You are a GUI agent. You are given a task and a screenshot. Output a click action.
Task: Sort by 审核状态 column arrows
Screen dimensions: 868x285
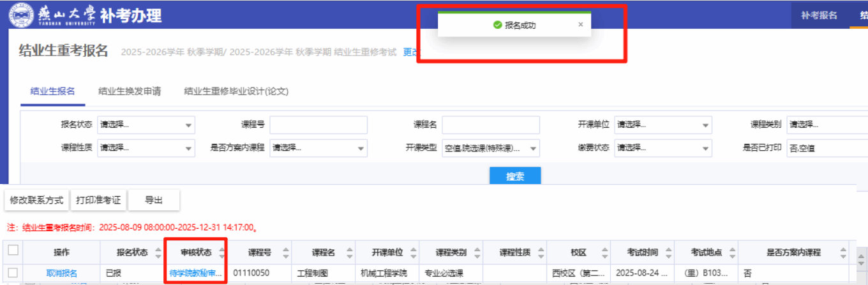(221, 252)
